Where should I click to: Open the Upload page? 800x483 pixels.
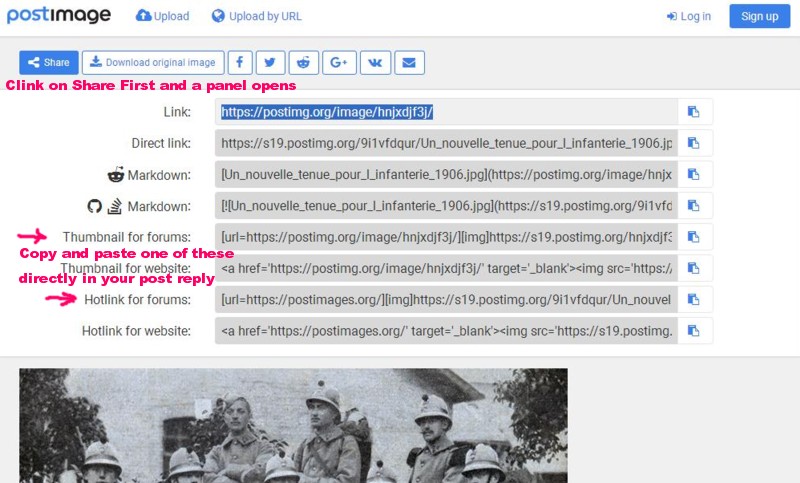162,16
